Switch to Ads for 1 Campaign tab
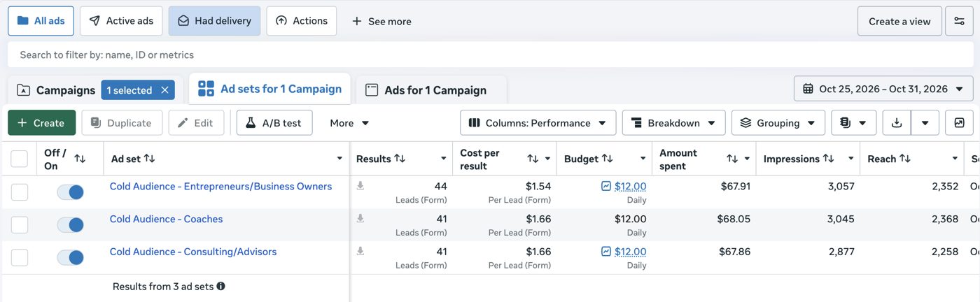Screen dimensions: 980x302 tap(431, 90)
